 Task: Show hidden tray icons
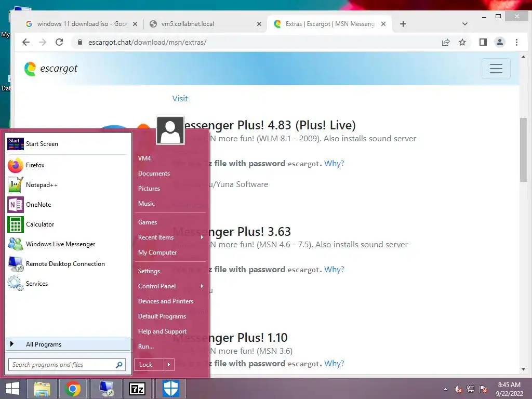point(445,389)
